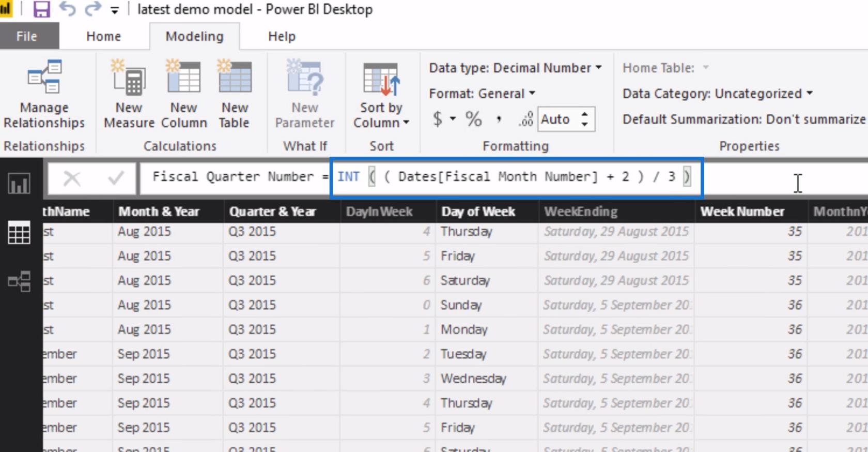Image resolution: width=868 pixels, height=452 pixels.
Task: Create a New Measure
Action: click(129, 93)
